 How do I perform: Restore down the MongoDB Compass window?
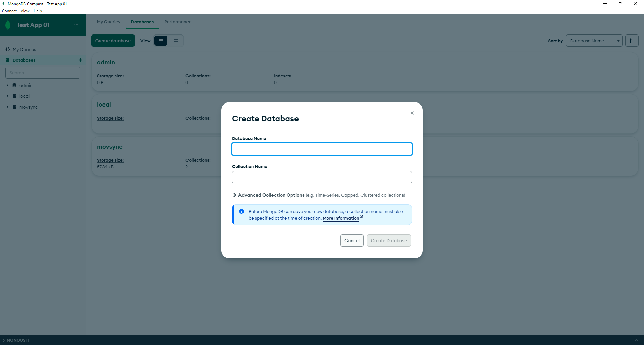coord(620,4)
